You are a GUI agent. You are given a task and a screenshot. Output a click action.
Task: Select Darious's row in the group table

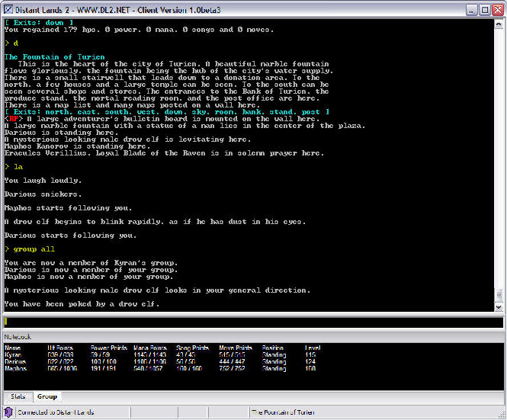[152, 362]
